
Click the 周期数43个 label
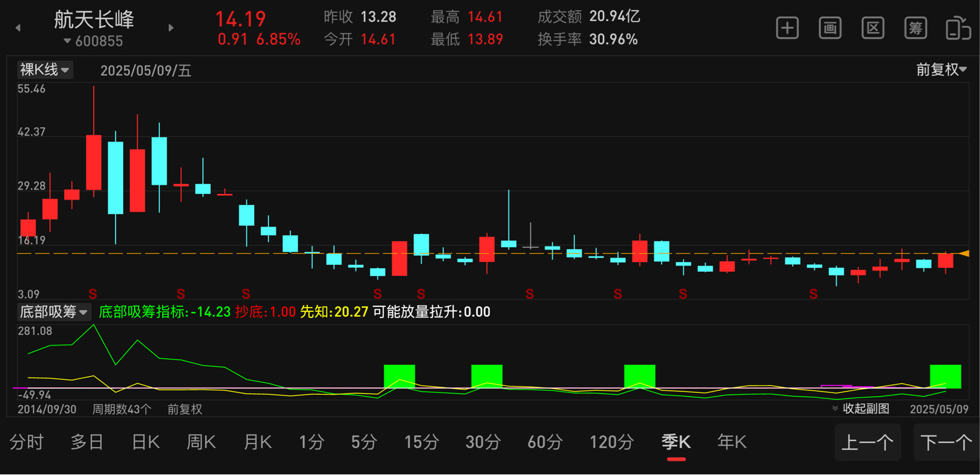point(122,409)
